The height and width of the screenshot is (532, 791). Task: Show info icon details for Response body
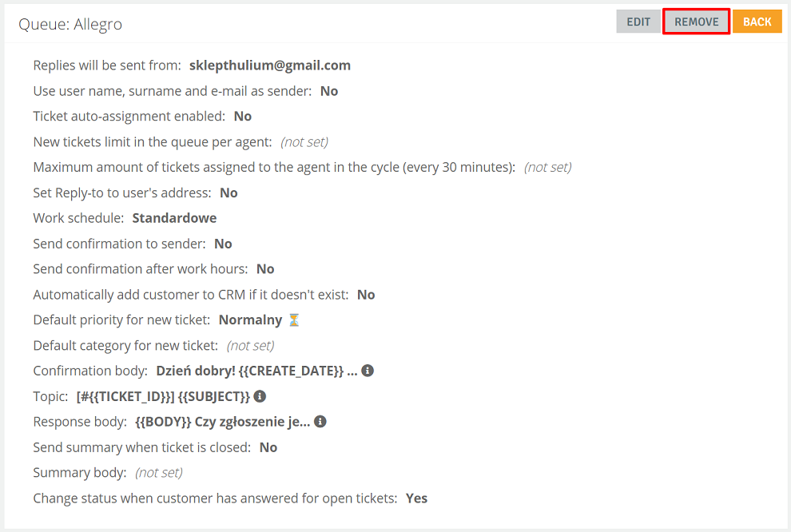pyautogui.click(x=320, y=422)
